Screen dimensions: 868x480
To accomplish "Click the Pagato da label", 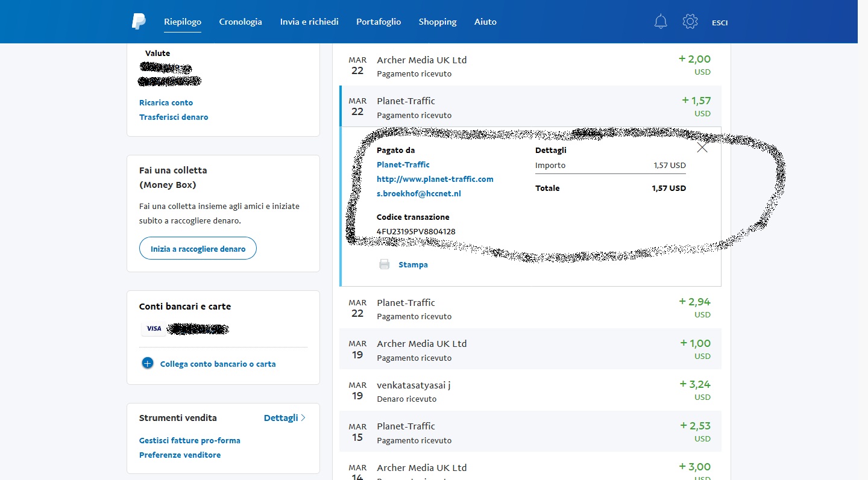I will tap(396, 151).
